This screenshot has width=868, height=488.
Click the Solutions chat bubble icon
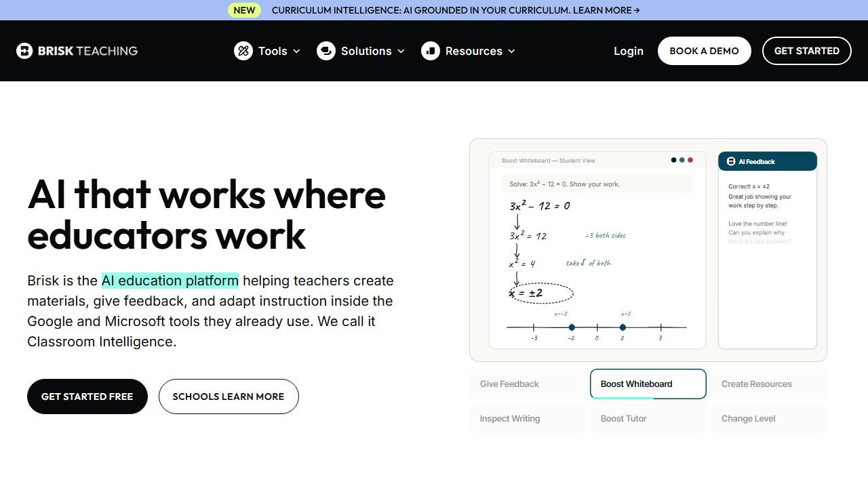point(326,51)
